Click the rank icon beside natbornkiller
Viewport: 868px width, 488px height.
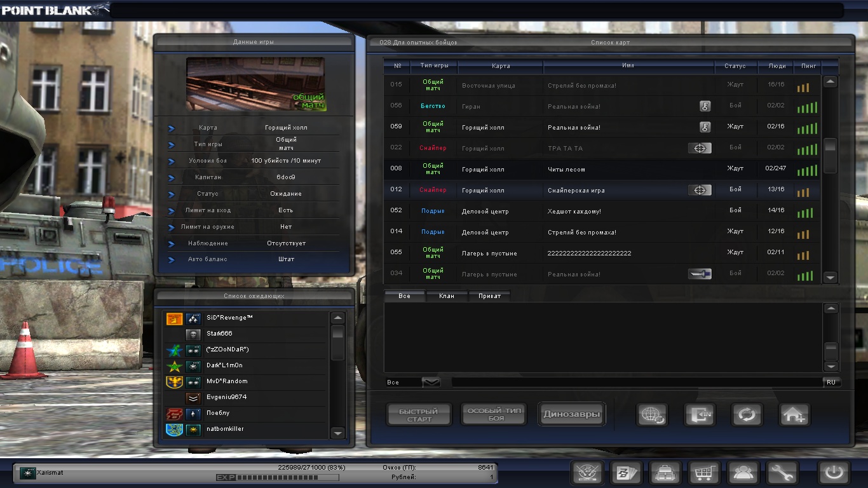pyautogui.click(x=194, y=430)
